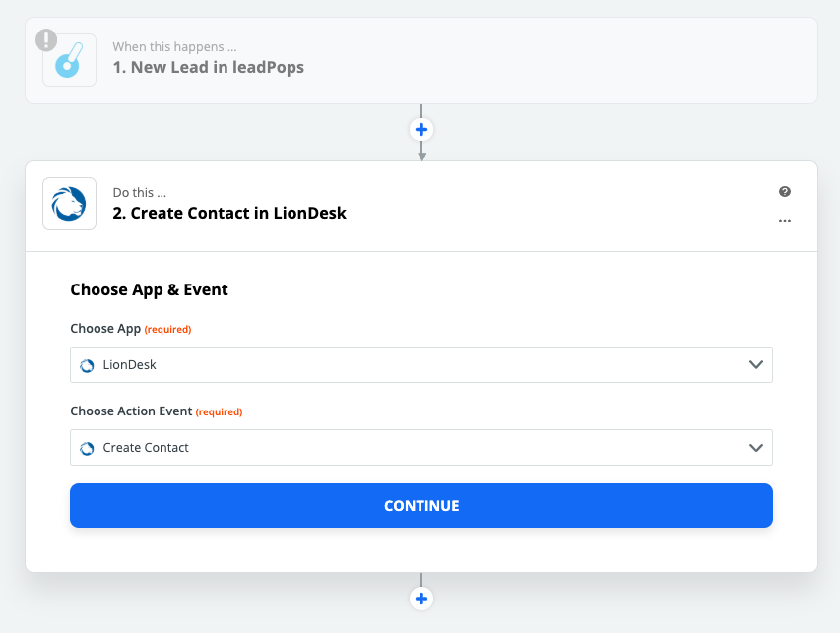Click LionDesk icon inside Choose App field
Image resolution: width=840 pixels, height=633 pixels.
tap(87, 365)
